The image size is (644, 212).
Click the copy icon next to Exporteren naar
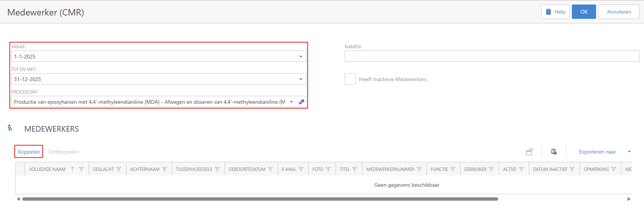click(554, 152)
